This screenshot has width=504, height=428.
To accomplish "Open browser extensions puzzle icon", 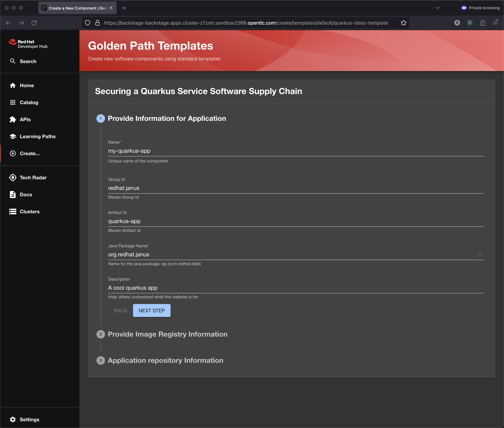I will 483,23.
